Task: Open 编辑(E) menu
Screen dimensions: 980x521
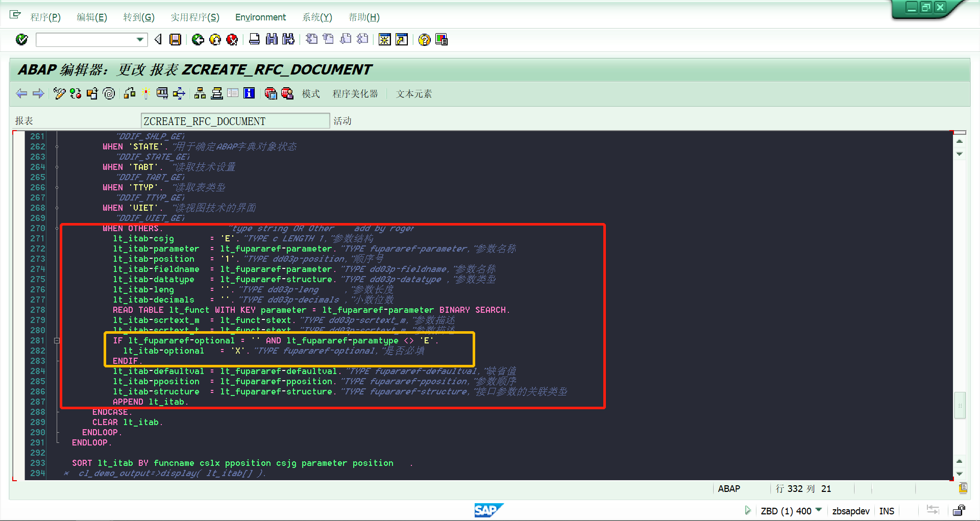Action: click(x=92, y=17)
